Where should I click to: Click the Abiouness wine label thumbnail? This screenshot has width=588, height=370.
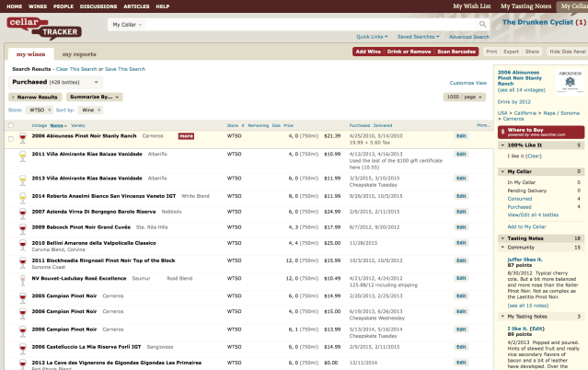tap(570, 82)
